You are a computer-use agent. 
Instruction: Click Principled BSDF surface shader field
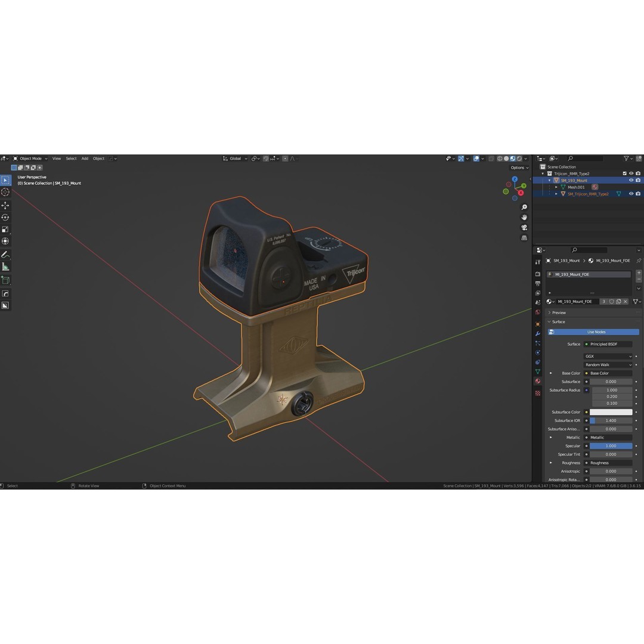point(608,344)
